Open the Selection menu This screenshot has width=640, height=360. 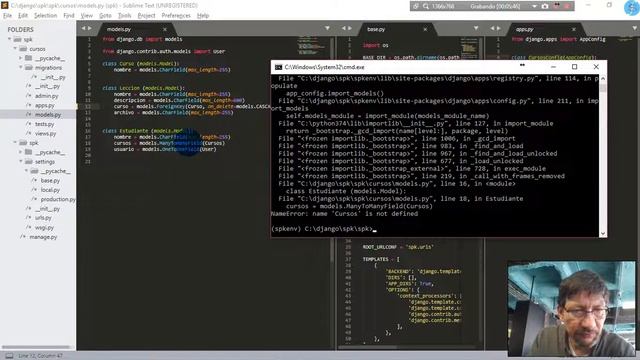click(45, 16)
